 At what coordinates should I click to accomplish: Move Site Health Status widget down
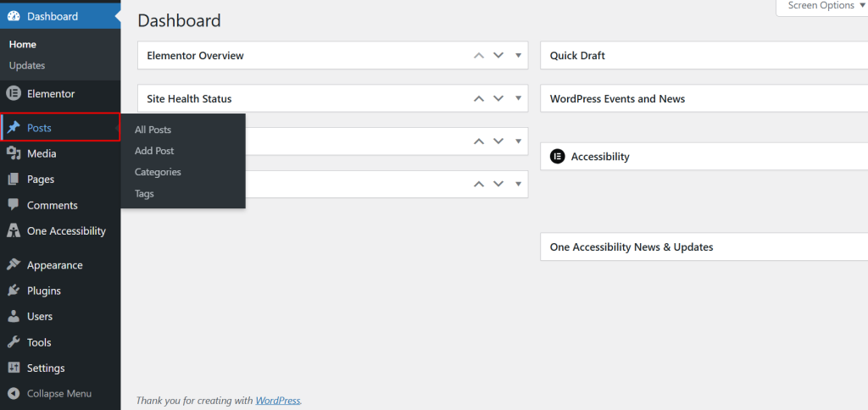coord(498,98)
